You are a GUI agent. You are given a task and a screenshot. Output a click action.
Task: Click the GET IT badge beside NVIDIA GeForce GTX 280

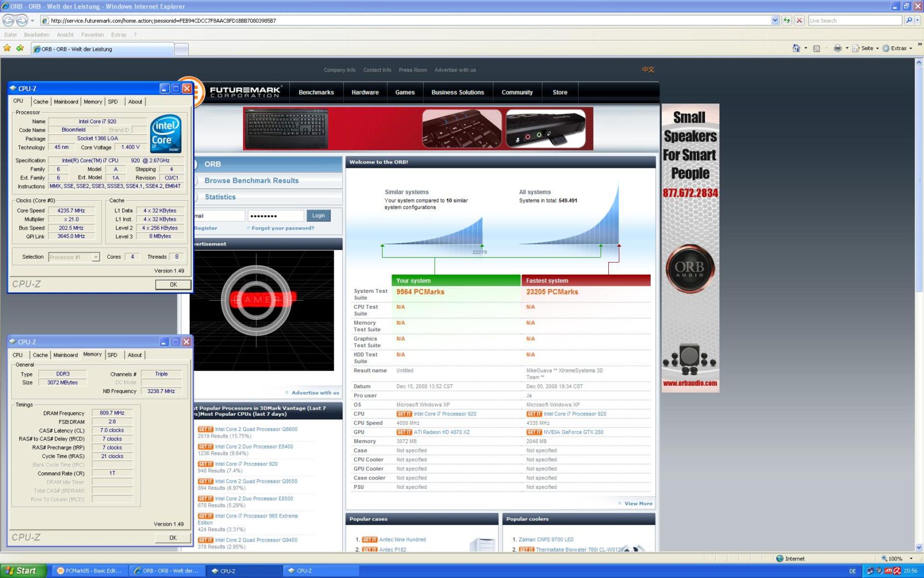pyautogui.click(x=534, y=433)
